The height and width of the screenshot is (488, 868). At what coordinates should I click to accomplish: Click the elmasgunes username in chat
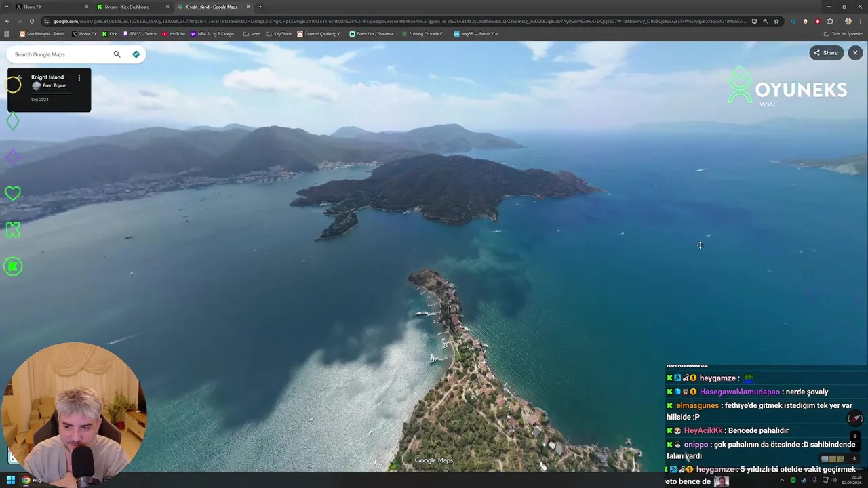coord(697,405)
